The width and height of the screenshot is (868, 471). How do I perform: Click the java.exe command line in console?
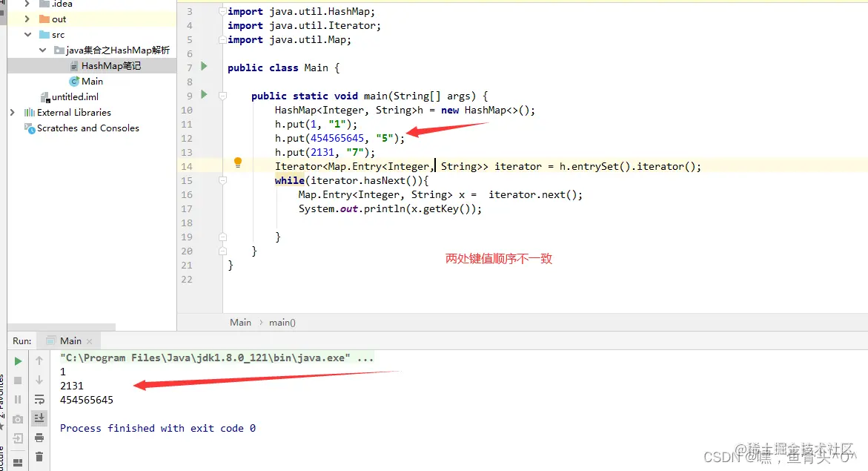coord(216,358)
